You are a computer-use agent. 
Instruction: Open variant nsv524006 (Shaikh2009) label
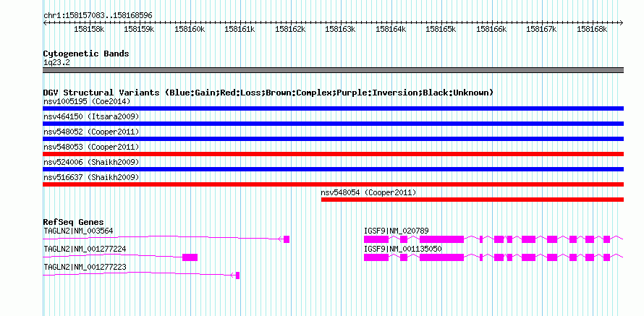tap(91, 162)
